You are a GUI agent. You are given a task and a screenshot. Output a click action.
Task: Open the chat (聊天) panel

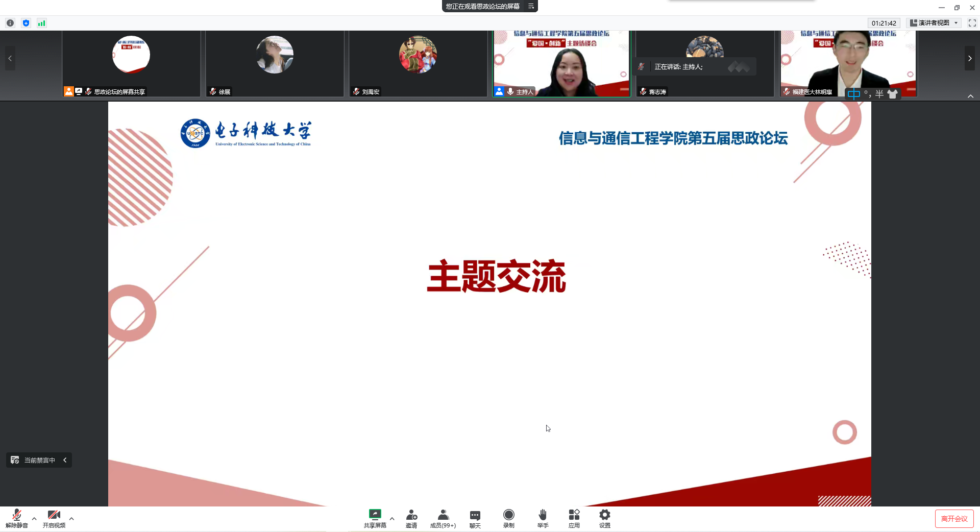click(475, 518)
